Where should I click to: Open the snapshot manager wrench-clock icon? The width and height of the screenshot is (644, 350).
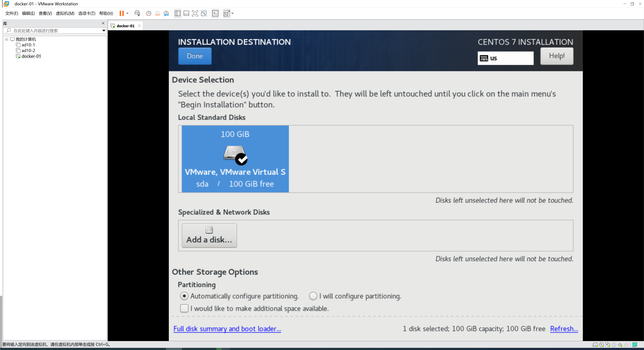click(166, 14)
